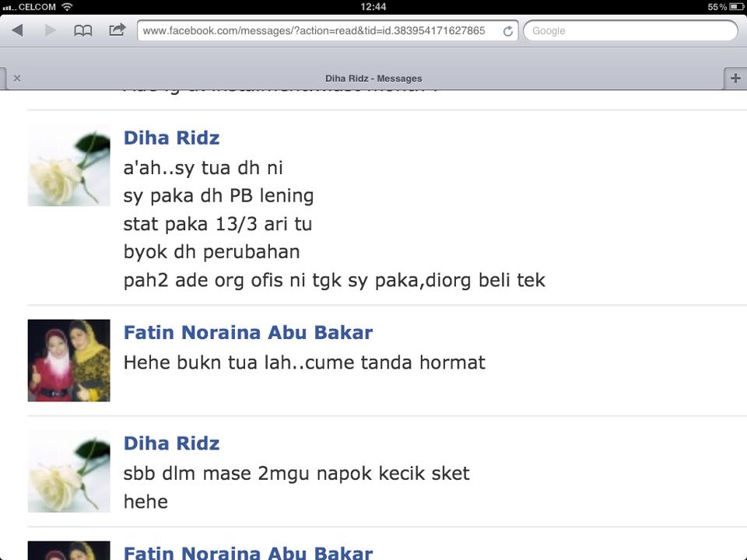Select the Diha Ridz - Messages tab
The width and height of the screenshot is (747, 560).
click(373, 78)
